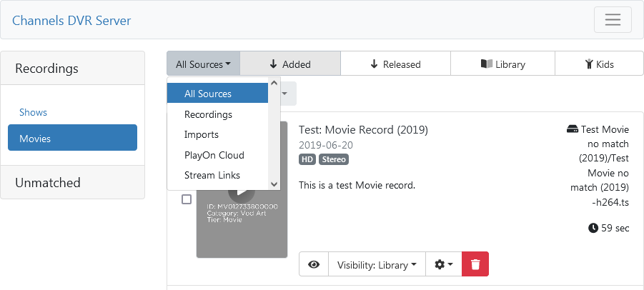Image resolution: width=644 pixels, height=290 pixels.
Task: Switch to the Kids view
Action: point(599,64)
